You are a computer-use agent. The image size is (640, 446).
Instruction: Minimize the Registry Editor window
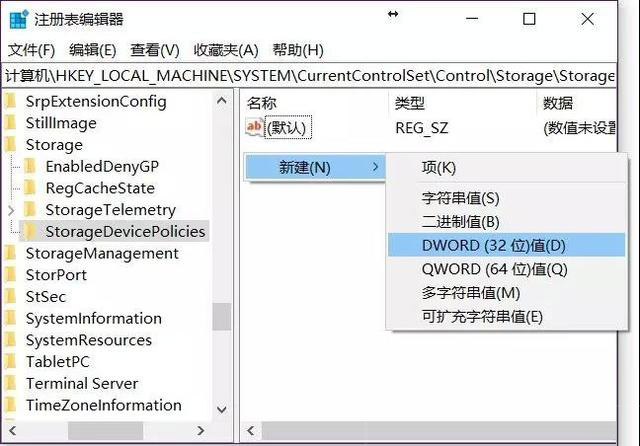[x=472, y=19]
